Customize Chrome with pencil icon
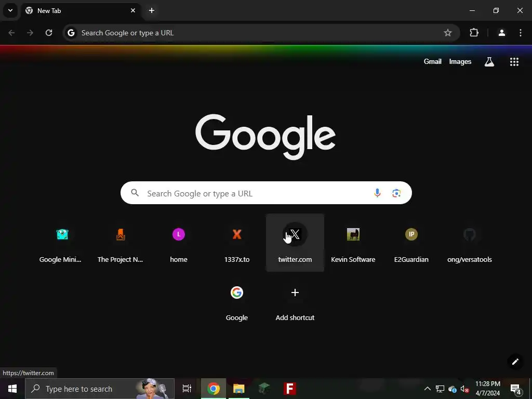The width and height of the screenshot is (532, 399). pos(515,362)
